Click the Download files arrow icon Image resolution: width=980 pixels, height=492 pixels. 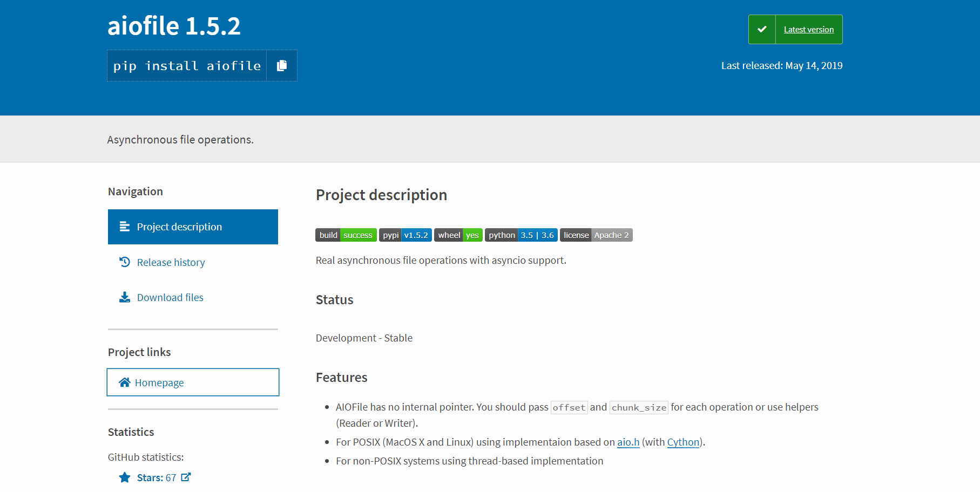[x=125, y=297]
